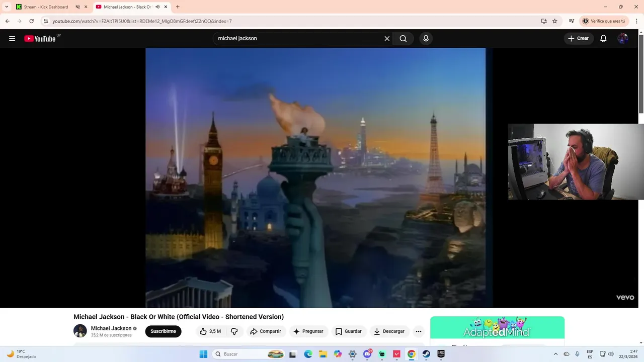Open Steam from the taskbar
This screenshot has width=644, height=362.
tap(426, 354)
